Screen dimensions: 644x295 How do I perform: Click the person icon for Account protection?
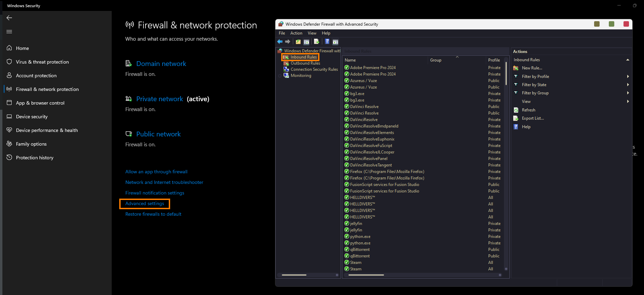(x=9, y=75)
